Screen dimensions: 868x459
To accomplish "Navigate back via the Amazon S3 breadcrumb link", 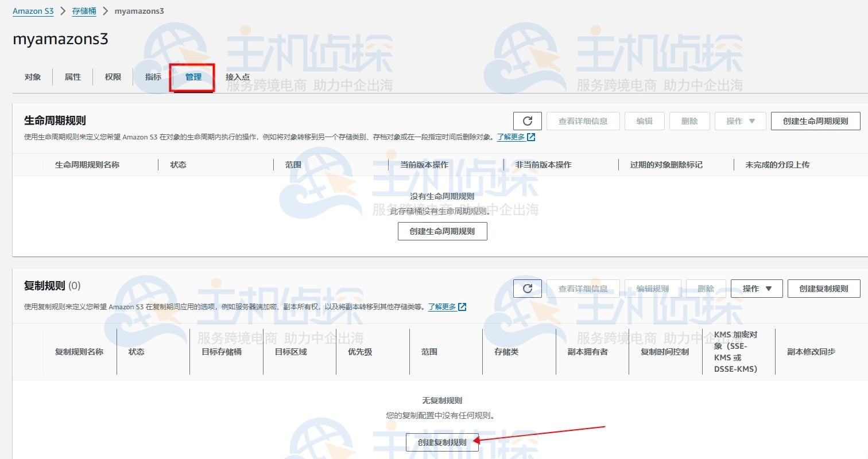I will coord(33,10).
